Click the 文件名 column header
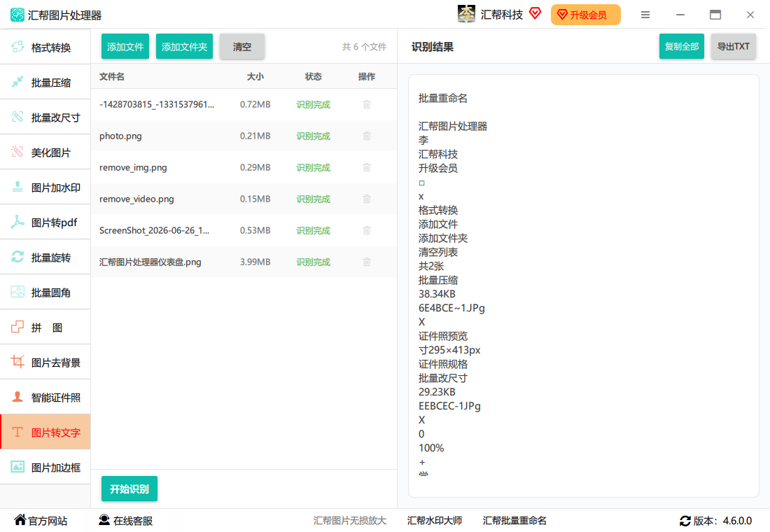 [112, 76]
